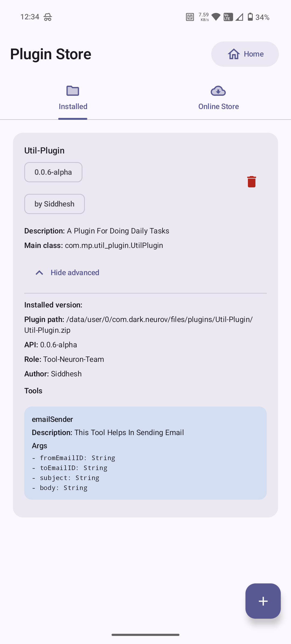This screenshot has height=644, width=291.
Task: Click the incognito icon in the status bar
Action: (x=47, y=17)
